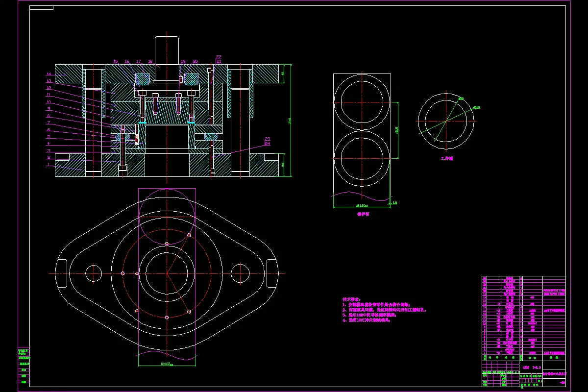
Task: Select part callout number 12
Action: tap(49, 88)
